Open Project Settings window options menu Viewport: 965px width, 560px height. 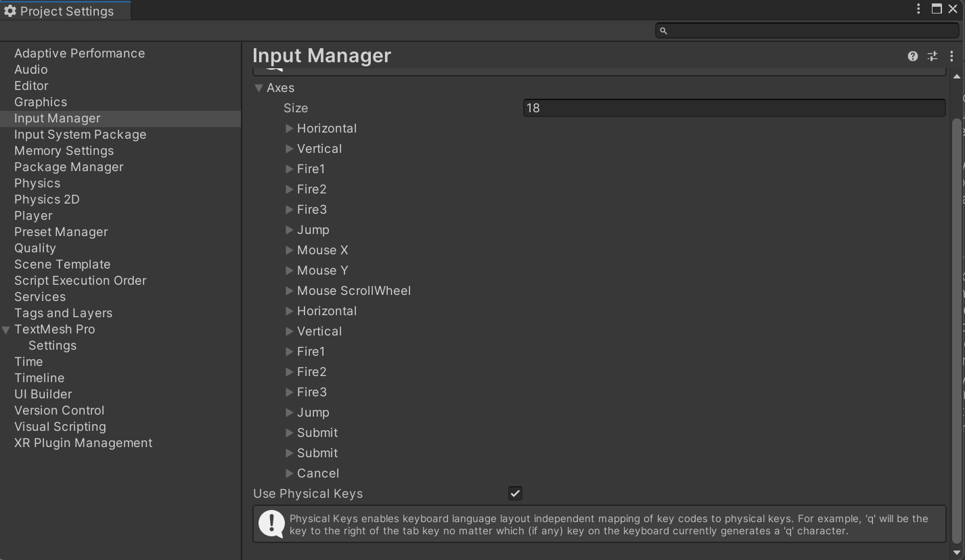pyautogui.click(x=918, y=9)
